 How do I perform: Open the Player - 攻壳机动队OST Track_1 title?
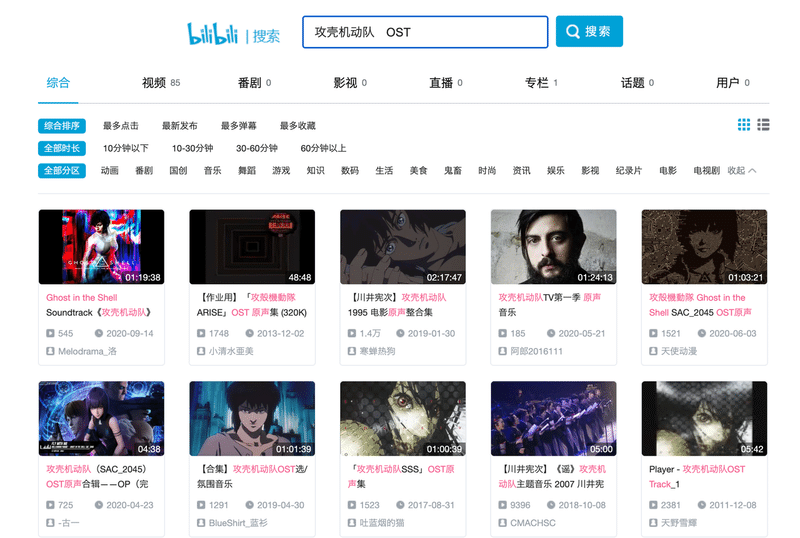tap(697, 476)
